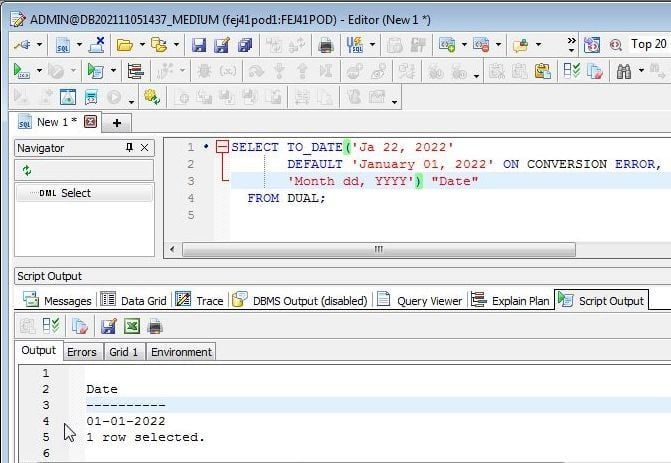The image size is (671, 463).
Task: Open dropdown arrow beside SQL optimizer icon
Action: 372,45
